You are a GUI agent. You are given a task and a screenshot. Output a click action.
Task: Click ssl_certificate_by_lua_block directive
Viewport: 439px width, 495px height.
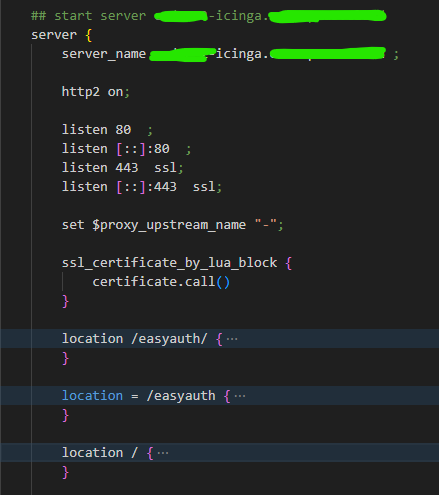pos(169,263)
